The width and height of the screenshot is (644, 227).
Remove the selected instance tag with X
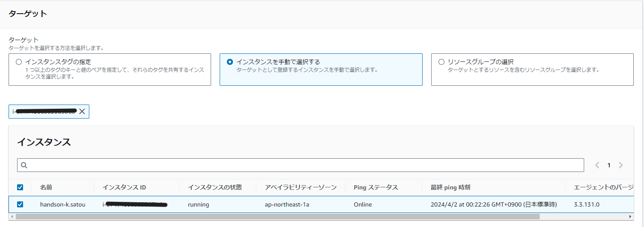point(82,111)
